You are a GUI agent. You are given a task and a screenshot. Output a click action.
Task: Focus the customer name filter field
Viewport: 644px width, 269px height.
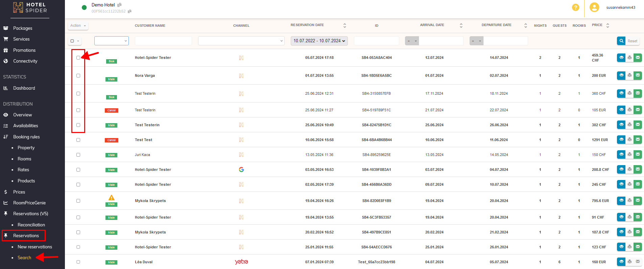[163, 41]
